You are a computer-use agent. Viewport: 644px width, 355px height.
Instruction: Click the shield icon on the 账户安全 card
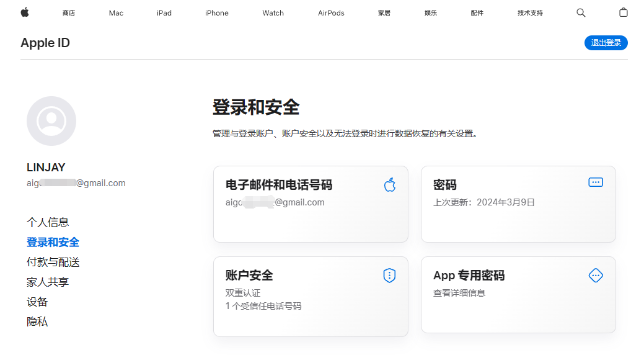coord(389,275)
